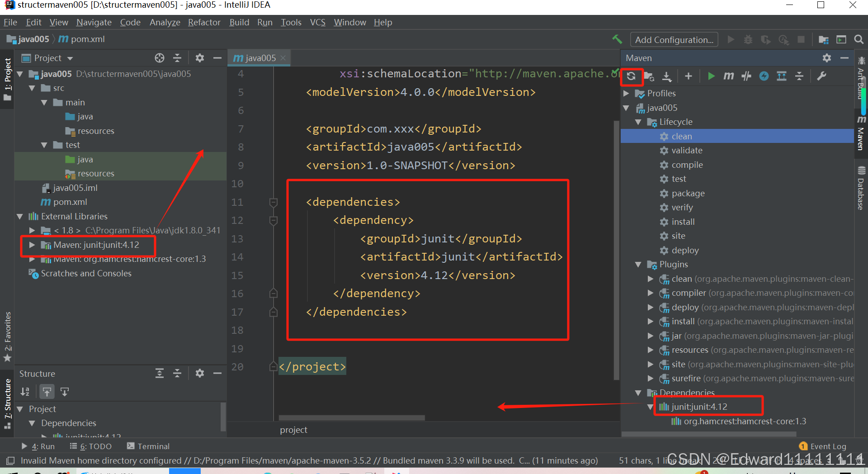Open the 4: Run tool window
This screenshot has width=868, height=474.
[x=38, y=446]
